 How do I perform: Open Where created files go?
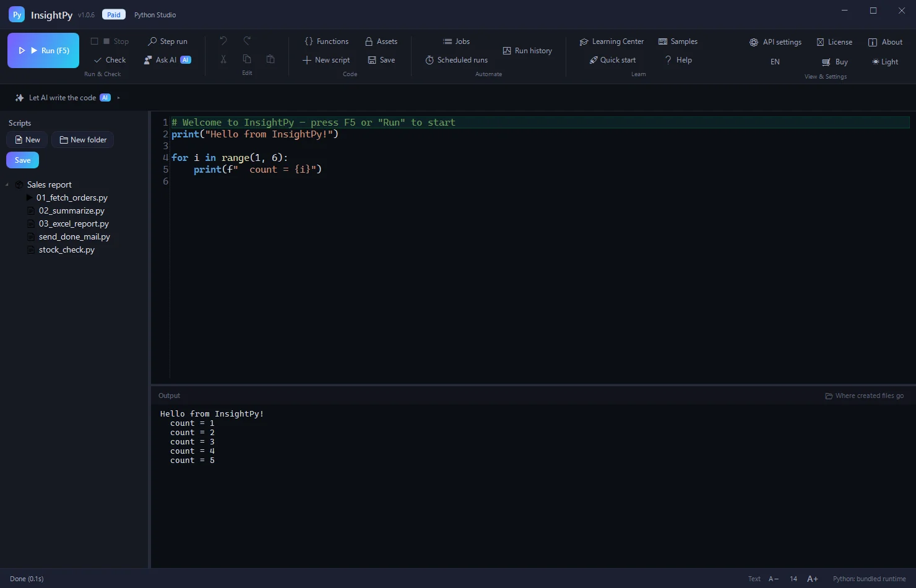pos(864,396)
